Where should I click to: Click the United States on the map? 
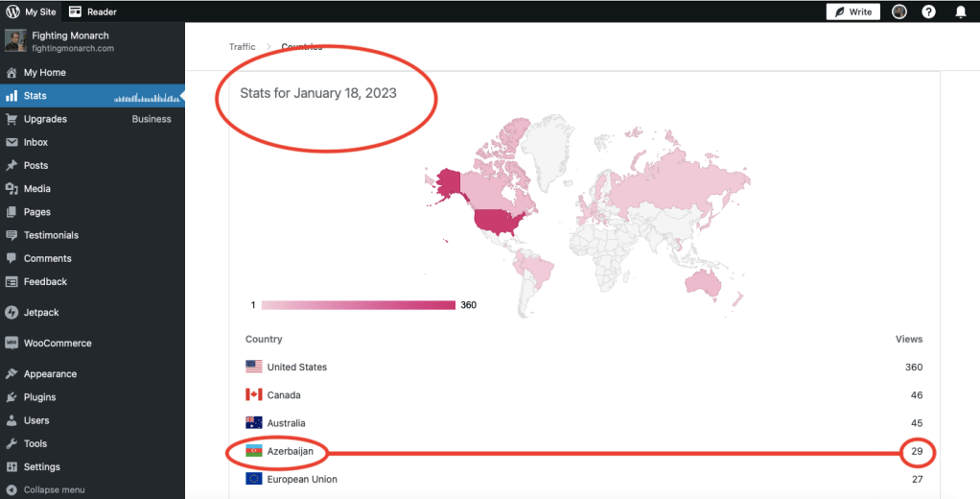[497, 222]
